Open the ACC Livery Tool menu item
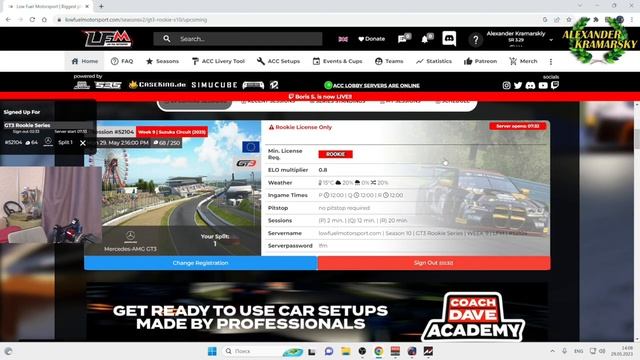This screenshot has height=360, width=640. click(218, 61)
